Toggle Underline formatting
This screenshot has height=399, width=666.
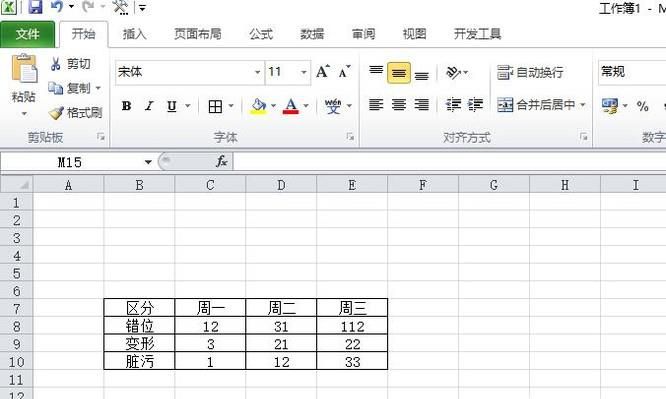172,106
